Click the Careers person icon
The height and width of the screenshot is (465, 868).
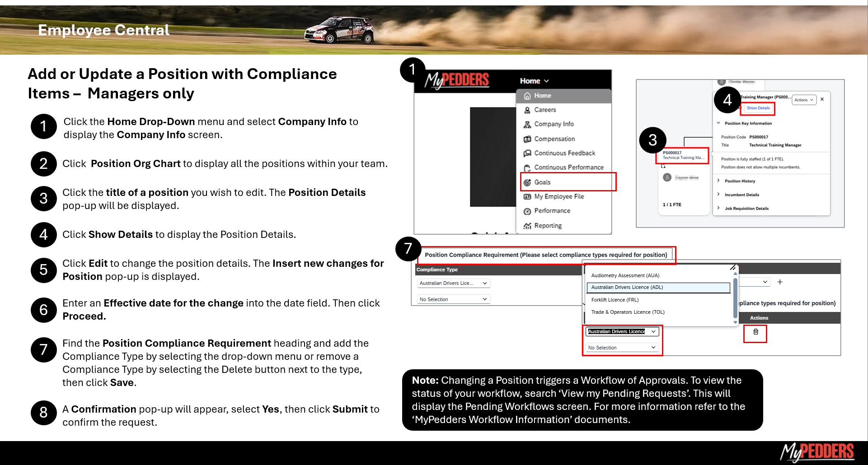pyautogui.click(x=527, y=110)
